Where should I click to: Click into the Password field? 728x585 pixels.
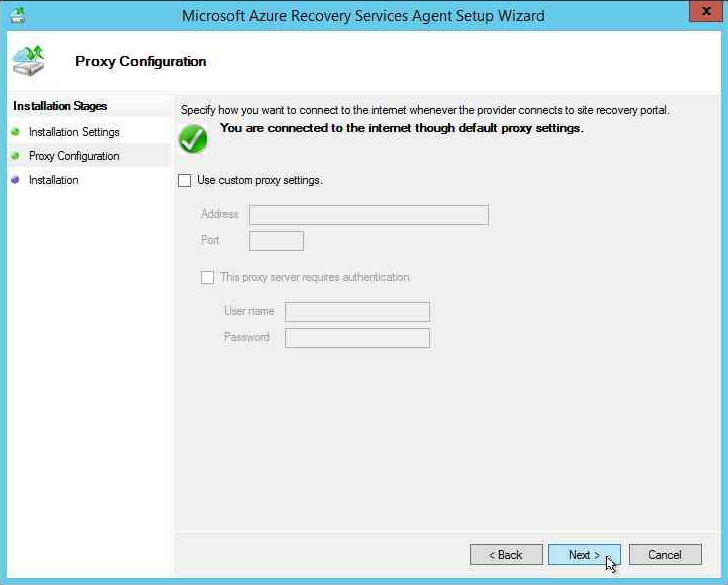tap(357, 338)
